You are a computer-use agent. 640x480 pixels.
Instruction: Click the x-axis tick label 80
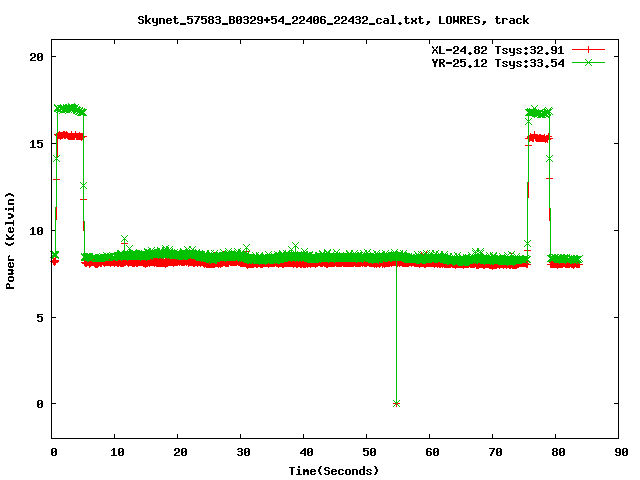558,452
